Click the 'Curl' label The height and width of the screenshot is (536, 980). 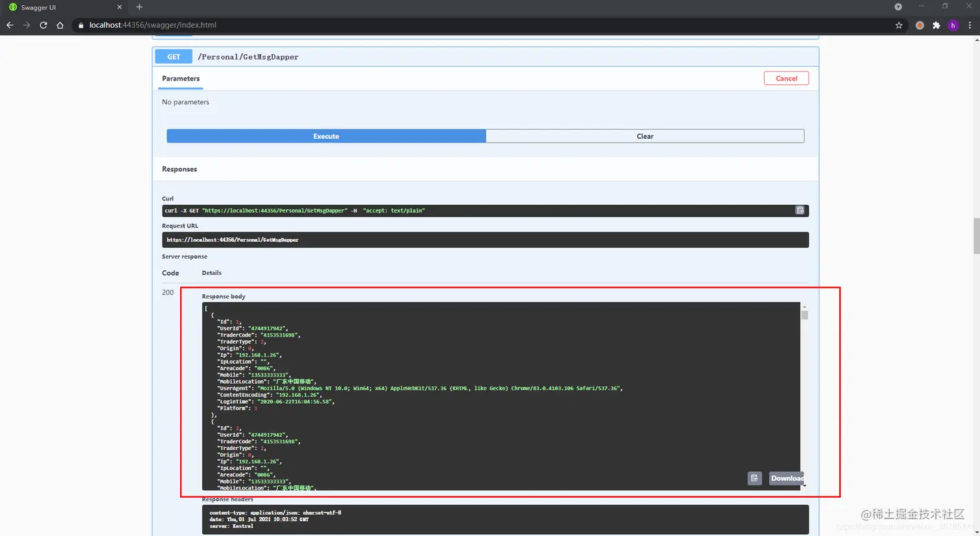(168, 198)
